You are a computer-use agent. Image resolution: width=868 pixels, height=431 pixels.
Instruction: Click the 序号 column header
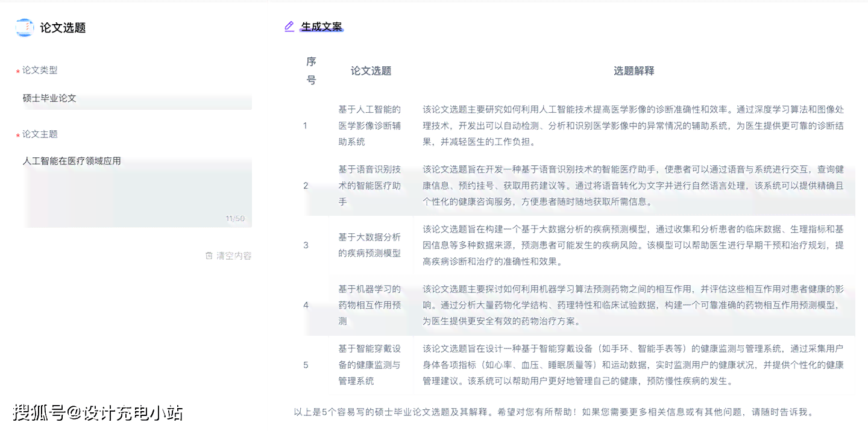click(311, 71)
